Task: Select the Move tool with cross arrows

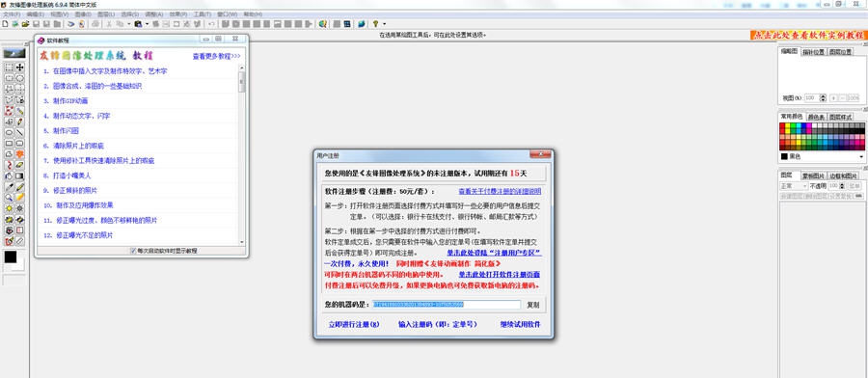Action: 20,67
